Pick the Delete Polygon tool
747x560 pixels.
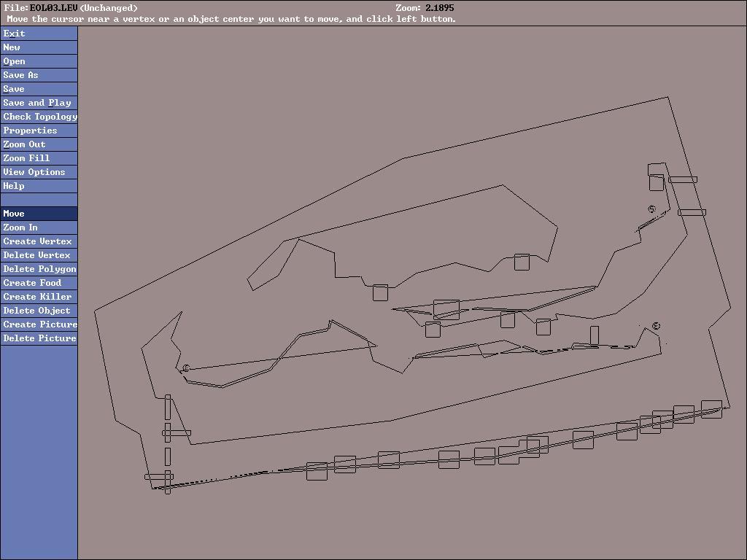tap(39, 269)
